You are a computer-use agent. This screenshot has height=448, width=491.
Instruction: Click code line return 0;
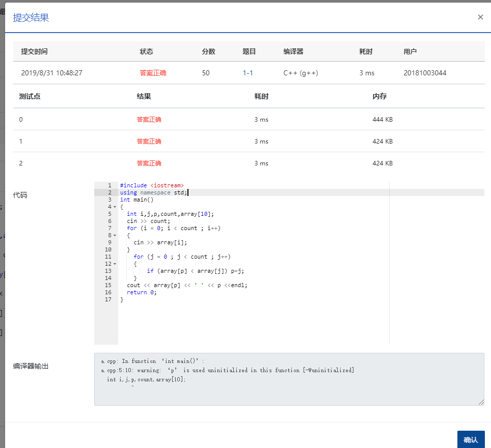click(142, 292)
